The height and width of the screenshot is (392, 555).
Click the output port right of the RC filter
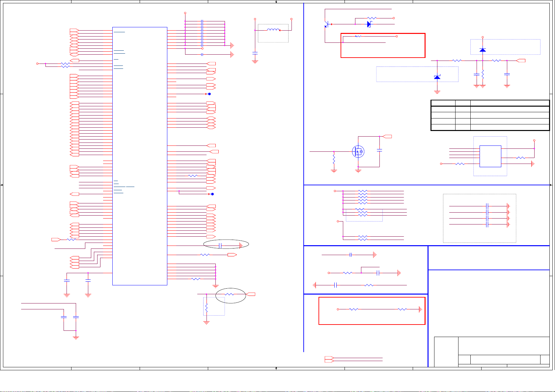(x=521, y=61)
